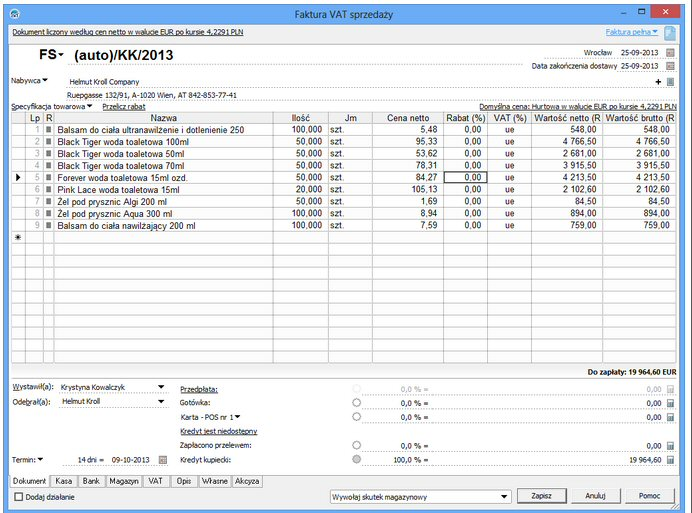Tick the Dodaj działanie checkbox
This screenshot has height=513, width=692.
coord(19,496)
